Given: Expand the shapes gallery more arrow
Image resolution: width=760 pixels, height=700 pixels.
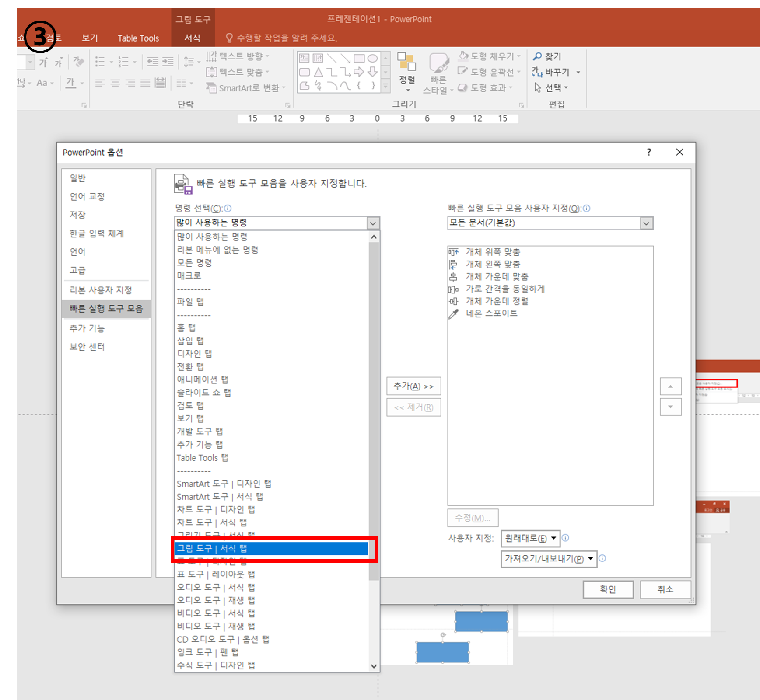Looking at the screenshot, I should pos(385,86).
